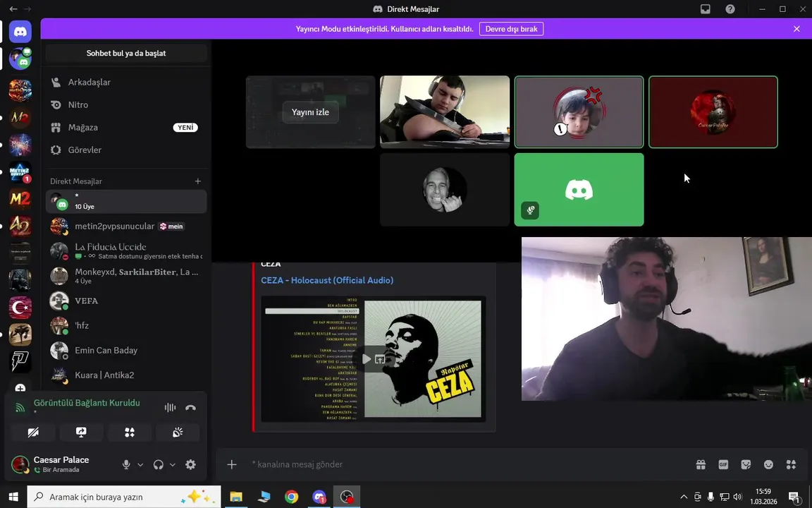Select the red CaesarPalace avatar call tile
This screenshot has height=508, width=812.
713,112
